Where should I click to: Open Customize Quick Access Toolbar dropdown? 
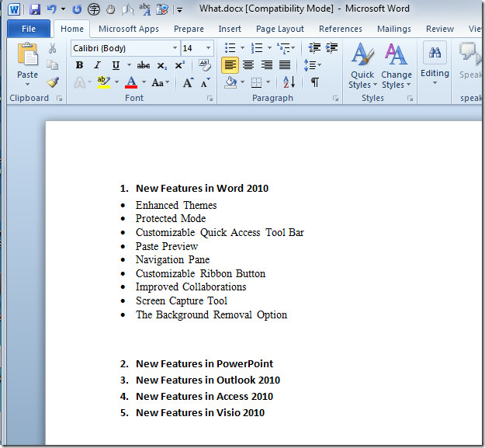point(179,10)
